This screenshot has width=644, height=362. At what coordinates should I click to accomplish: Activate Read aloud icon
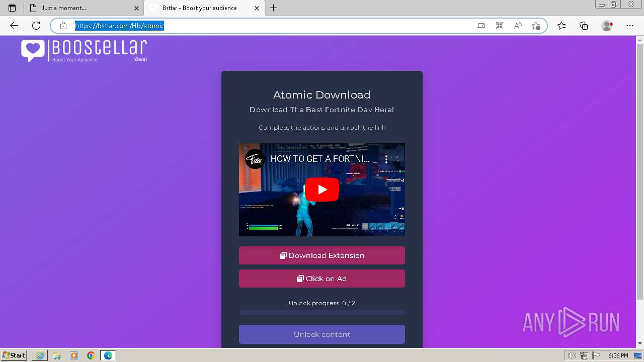(x=518, y=26)
